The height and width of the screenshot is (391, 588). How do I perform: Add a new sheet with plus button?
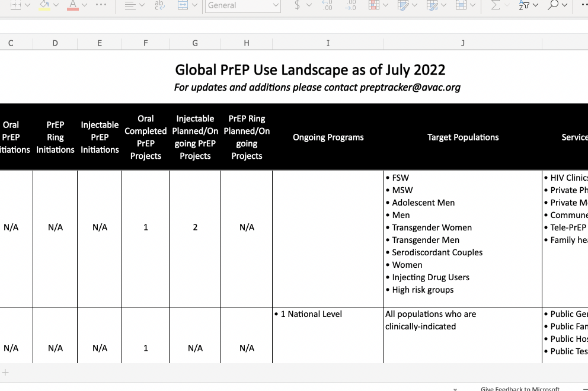coord(5,372)
